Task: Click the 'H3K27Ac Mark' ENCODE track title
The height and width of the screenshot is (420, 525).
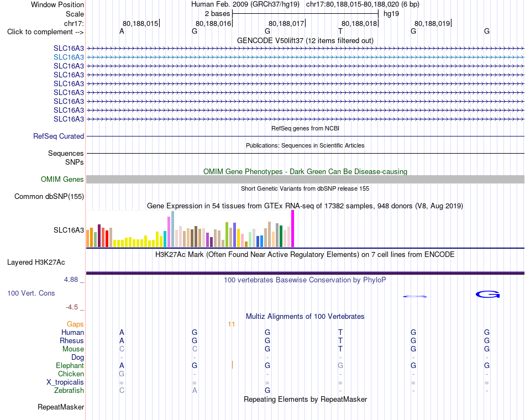Action: coord(305,255)
